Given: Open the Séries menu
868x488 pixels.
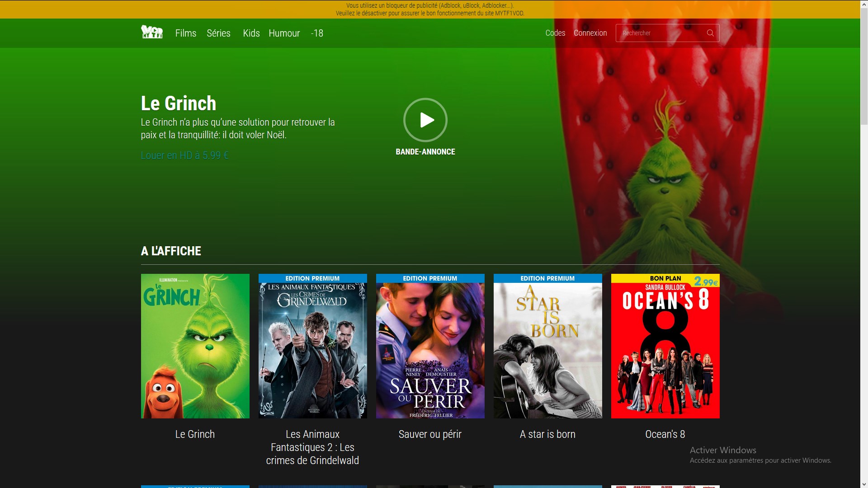Looking at the screenshot, I should 218,33.
